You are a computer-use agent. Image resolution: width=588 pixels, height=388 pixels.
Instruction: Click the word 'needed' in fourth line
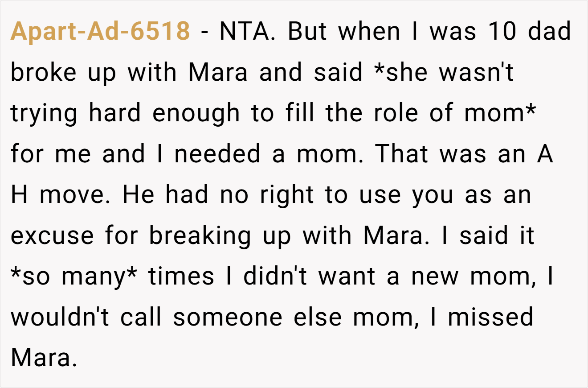coord(217,154)
